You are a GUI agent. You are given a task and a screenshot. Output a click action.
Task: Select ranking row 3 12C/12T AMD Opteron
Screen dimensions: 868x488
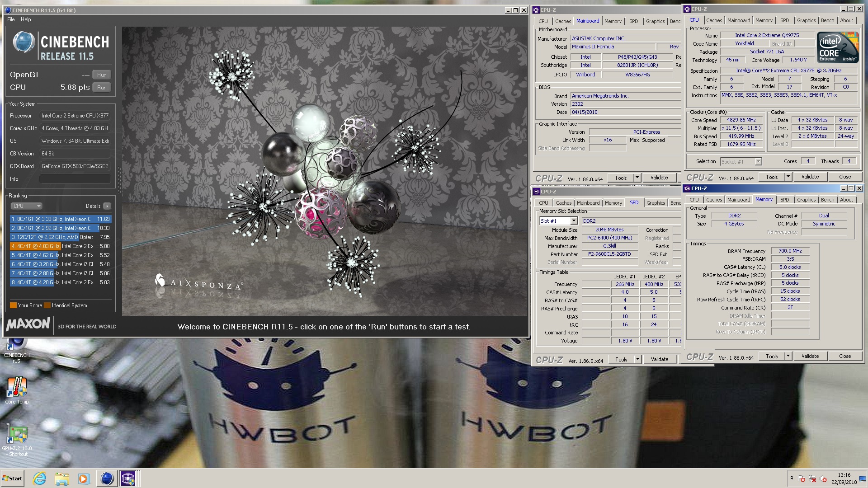point(60,237)
